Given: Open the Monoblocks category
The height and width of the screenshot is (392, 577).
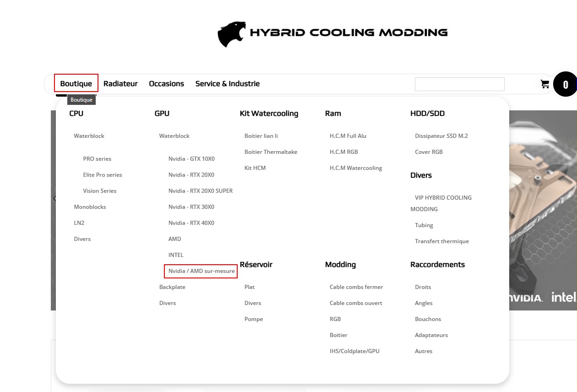Looking at the screenshot, I should [90, 207].
